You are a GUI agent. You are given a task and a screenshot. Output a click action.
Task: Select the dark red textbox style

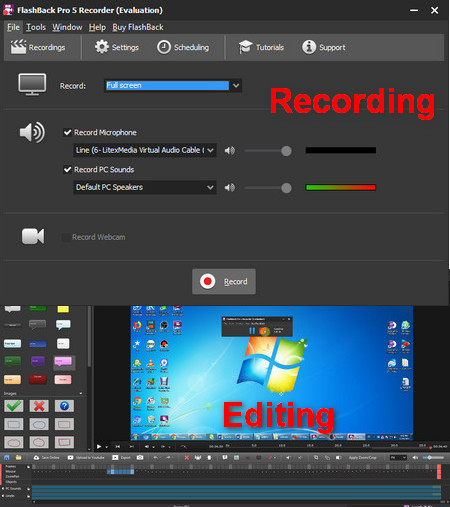point(38,379)
